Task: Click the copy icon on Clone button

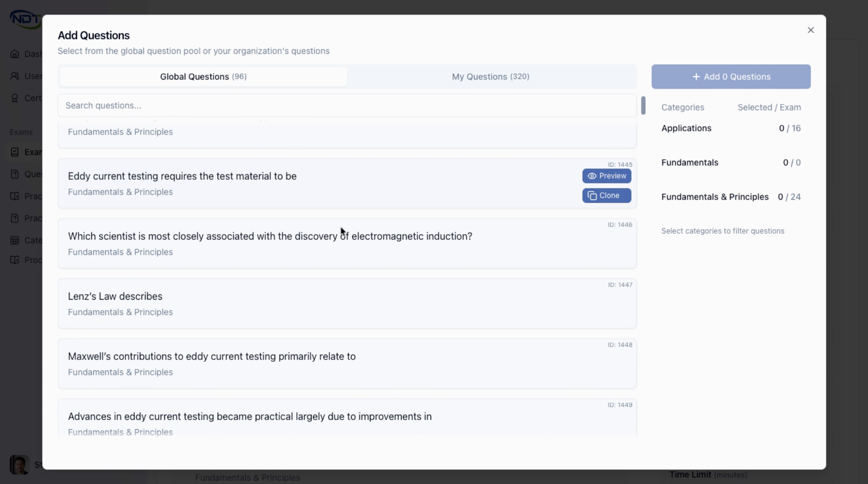Action: (x=592, y=196)
